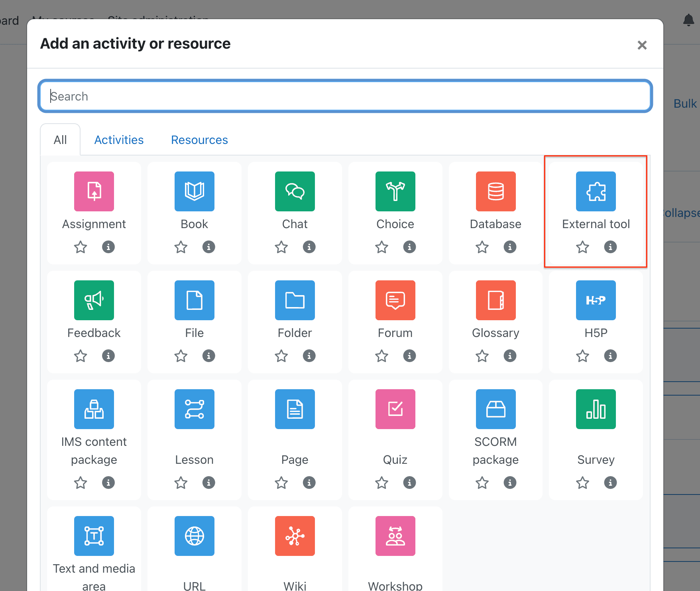
Task: Star the Book resource
Action: pos(181,247)
